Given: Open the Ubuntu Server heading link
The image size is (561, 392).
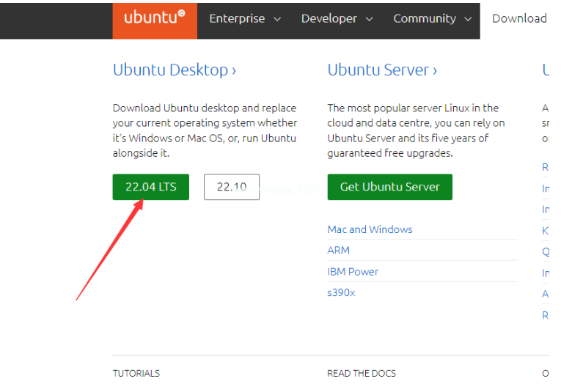Looking at the screenshot, I should coord(382,70).
